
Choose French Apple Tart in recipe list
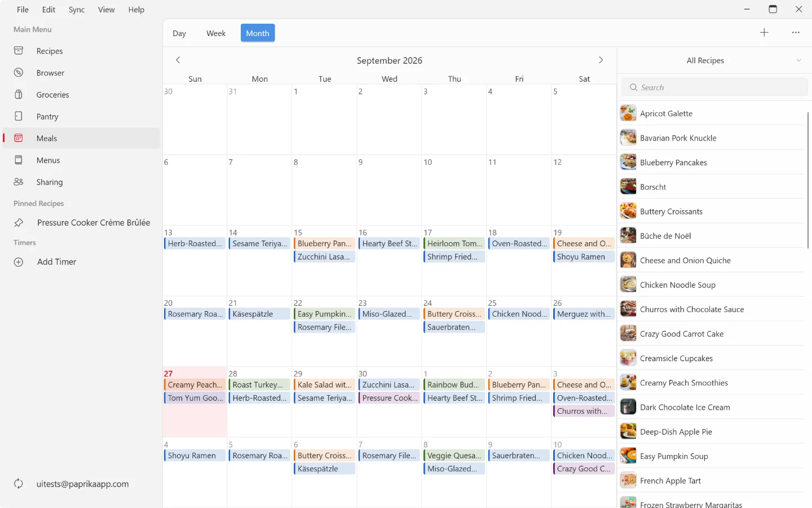[670, 481]
